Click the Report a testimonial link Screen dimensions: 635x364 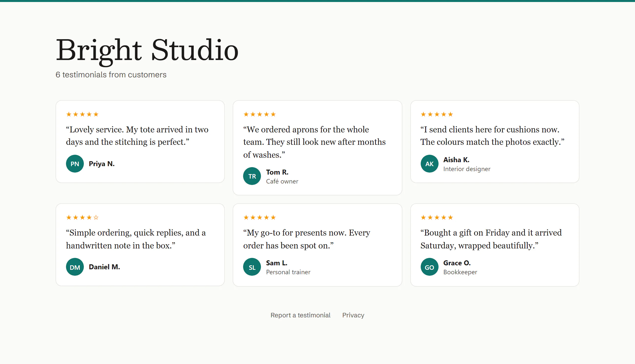pos(300,315)
